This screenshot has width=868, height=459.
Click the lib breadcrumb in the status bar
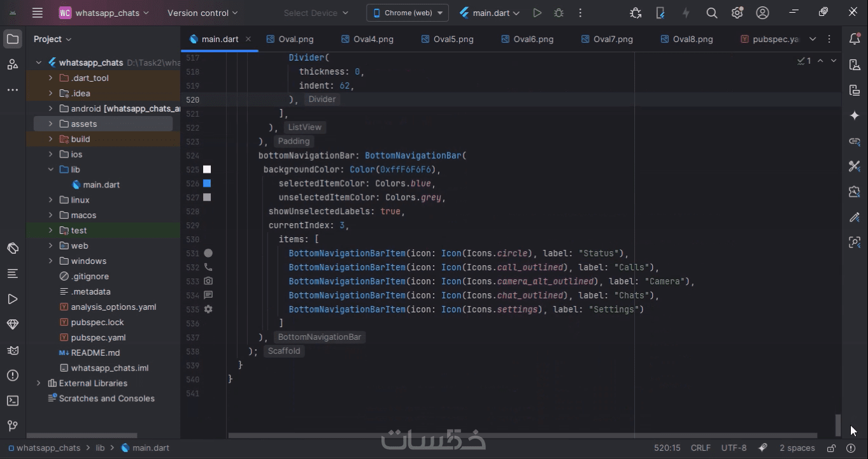click(100, 448)
